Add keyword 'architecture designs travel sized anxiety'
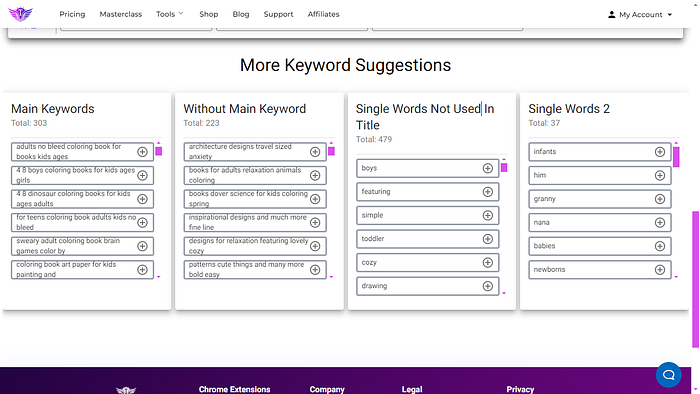Image resolution: width=700 pixels, height=394 pixels. [x=315, y=152]
